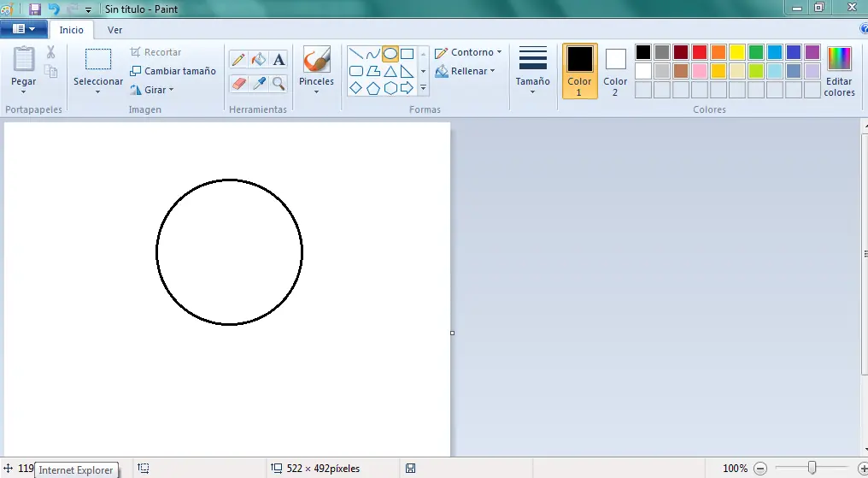Click the Copy icon under the scissors
Screen dimensions: 868x478
tap(51, 72)
